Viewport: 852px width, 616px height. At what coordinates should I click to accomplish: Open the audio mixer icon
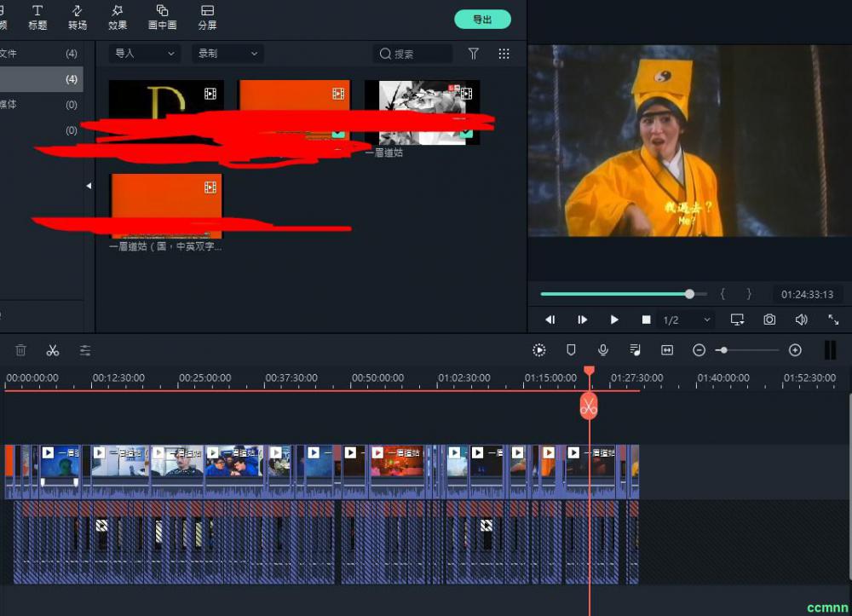point(636,350)
